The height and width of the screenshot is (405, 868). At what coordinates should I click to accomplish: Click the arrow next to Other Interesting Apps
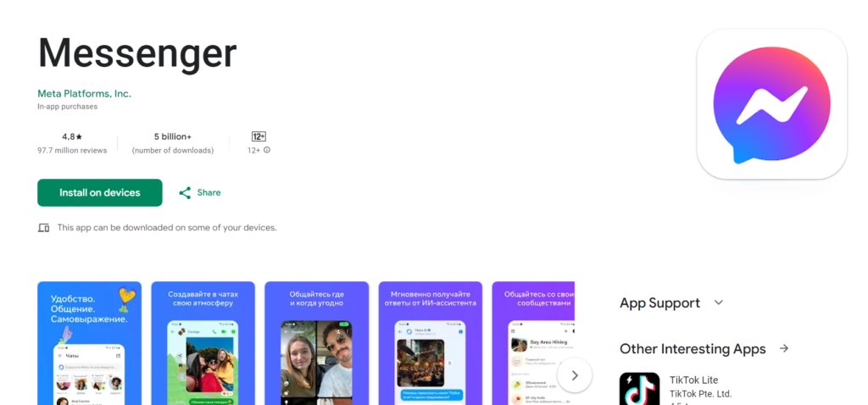coord(784,348)
